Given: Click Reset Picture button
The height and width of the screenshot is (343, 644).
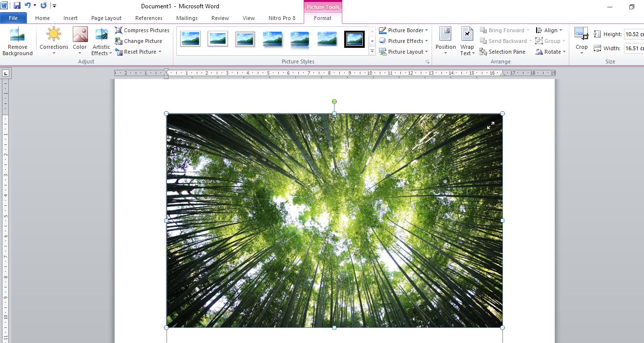Looking at the screenshot, I should coord(136,52).
